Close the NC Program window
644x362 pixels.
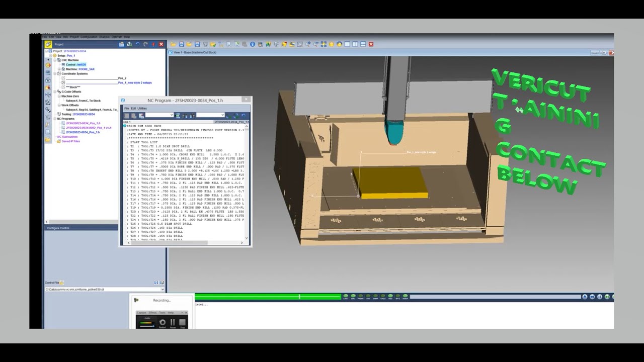[x=246, y=100]
